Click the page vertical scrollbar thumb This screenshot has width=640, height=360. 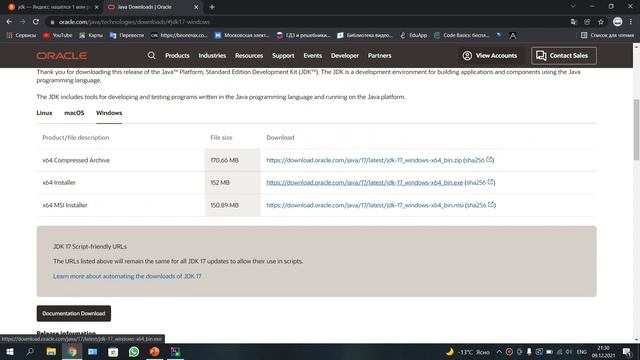(636, 129)
